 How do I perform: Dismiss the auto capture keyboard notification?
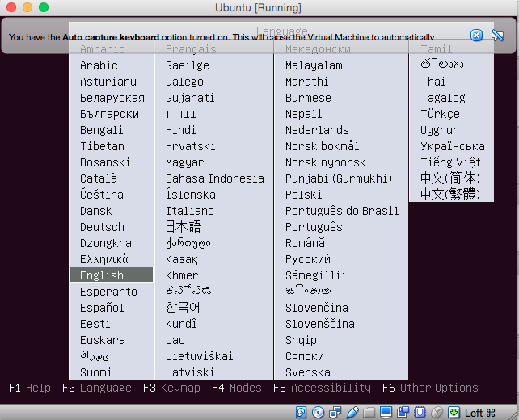(477, 35)
